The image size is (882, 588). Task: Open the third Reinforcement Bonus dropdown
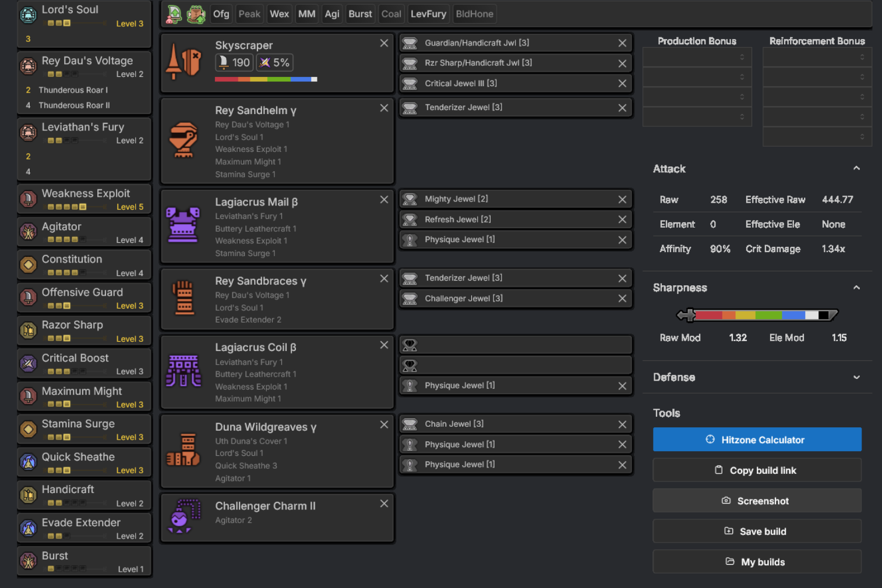pos(817,97)
